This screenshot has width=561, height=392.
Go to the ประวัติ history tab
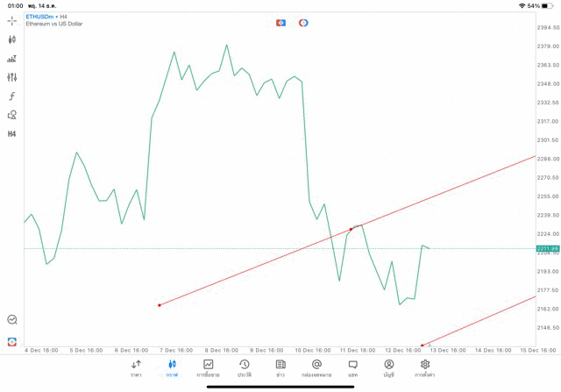(245, 367)
